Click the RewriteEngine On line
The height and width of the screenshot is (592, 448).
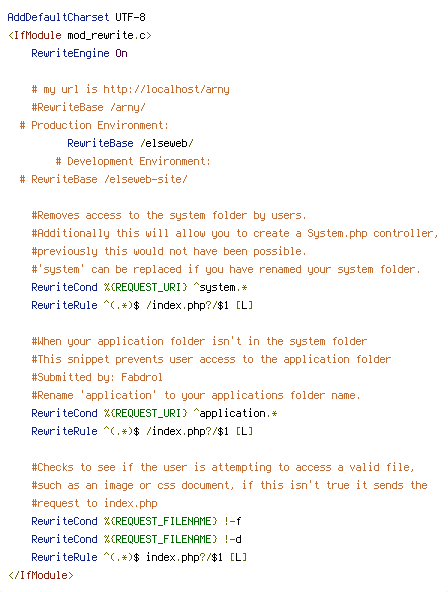[79, 53]
